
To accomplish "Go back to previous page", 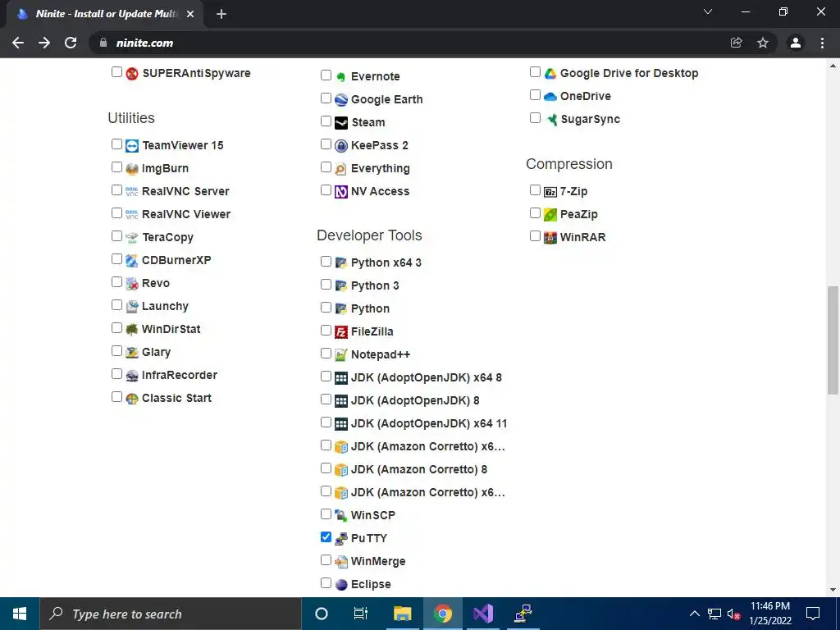I will coord(18,43).
